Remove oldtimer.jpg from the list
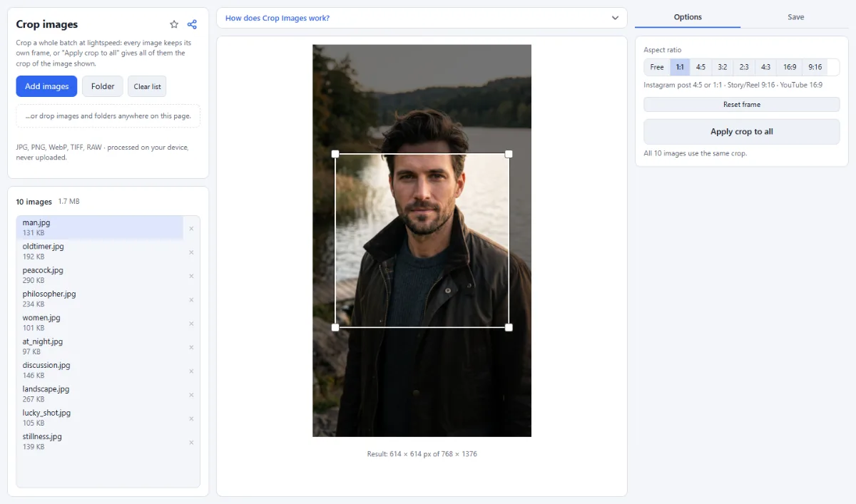The image size is (856, 504). coord(191,252)
